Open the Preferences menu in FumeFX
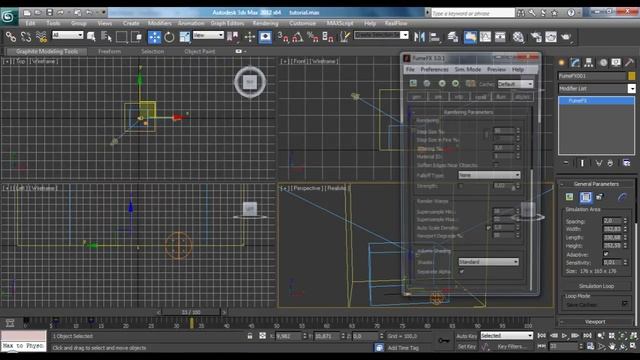Image resolution: width=640 pixels, height=360 pixels. (434, 70)
